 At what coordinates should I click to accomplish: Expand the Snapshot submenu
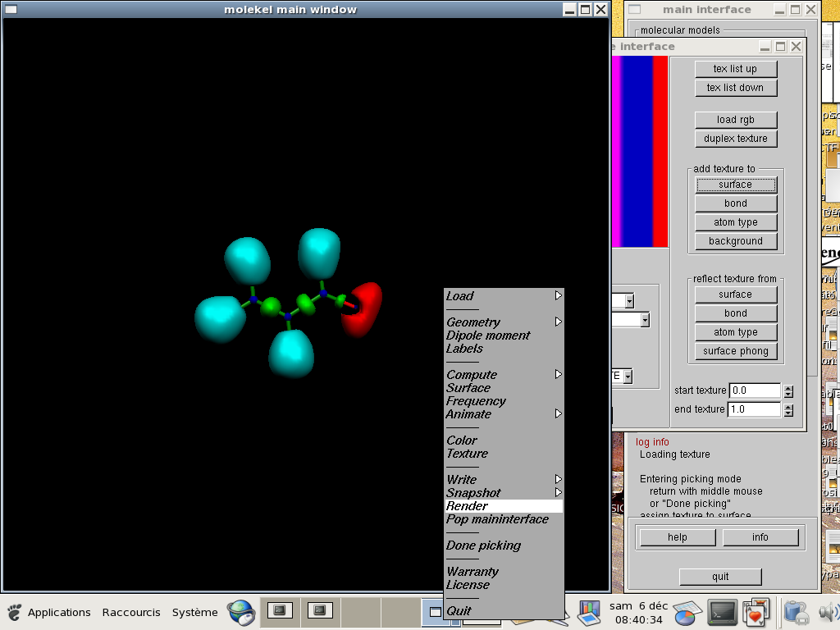click(504, 493)
